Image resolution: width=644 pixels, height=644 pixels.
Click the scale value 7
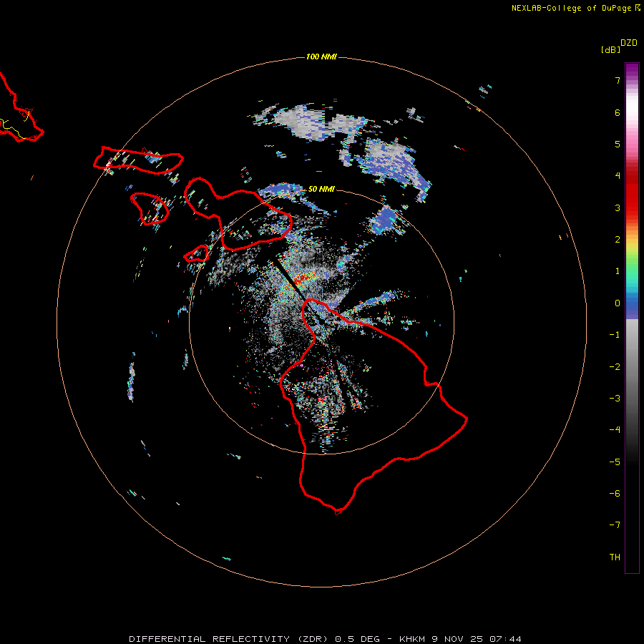[618, 80]
